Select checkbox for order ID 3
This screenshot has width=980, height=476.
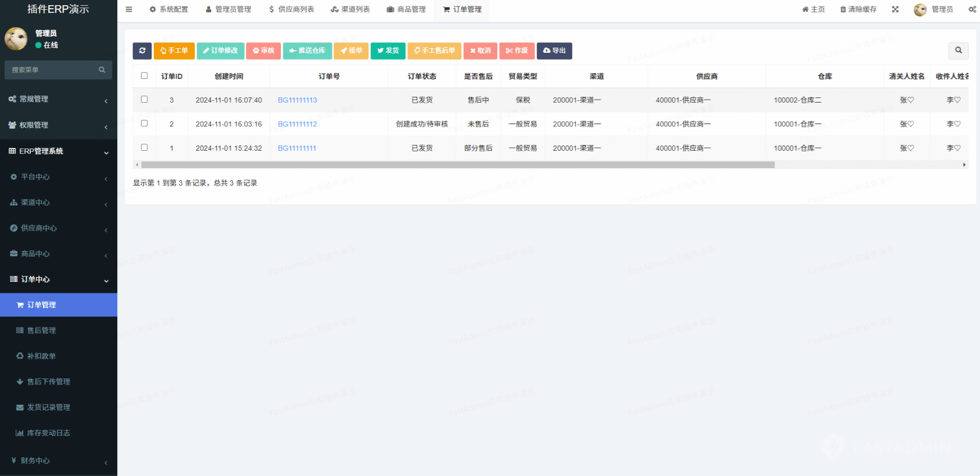pyautogui.click(x=144, y=100)
